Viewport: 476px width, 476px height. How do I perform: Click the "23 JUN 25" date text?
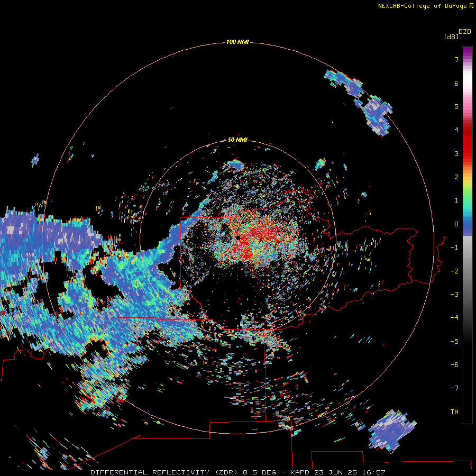337,472
